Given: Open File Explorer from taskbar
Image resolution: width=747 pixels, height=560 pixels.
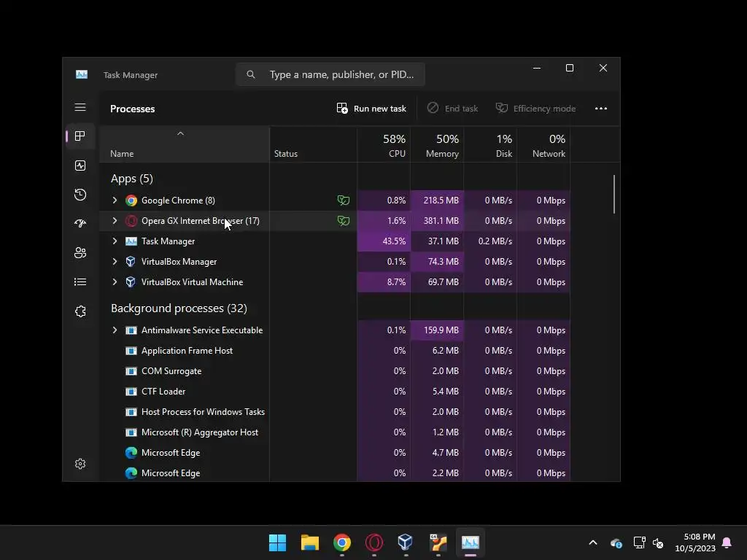Looking at the screenshot, I should click(x=309, y=542).
